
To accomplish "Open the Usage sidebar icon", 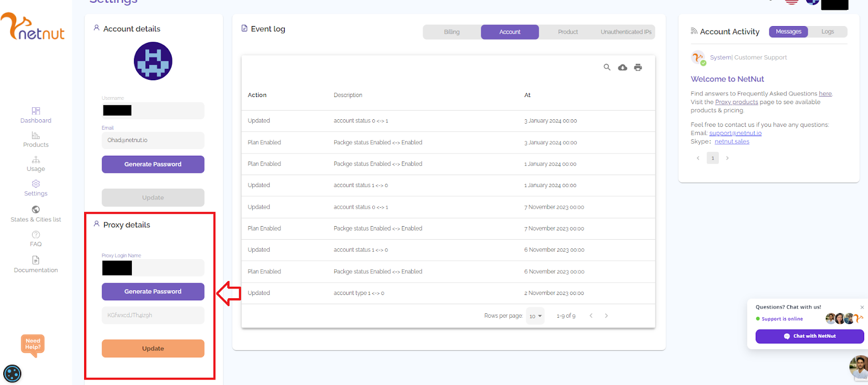I will (x=36, y=159).
